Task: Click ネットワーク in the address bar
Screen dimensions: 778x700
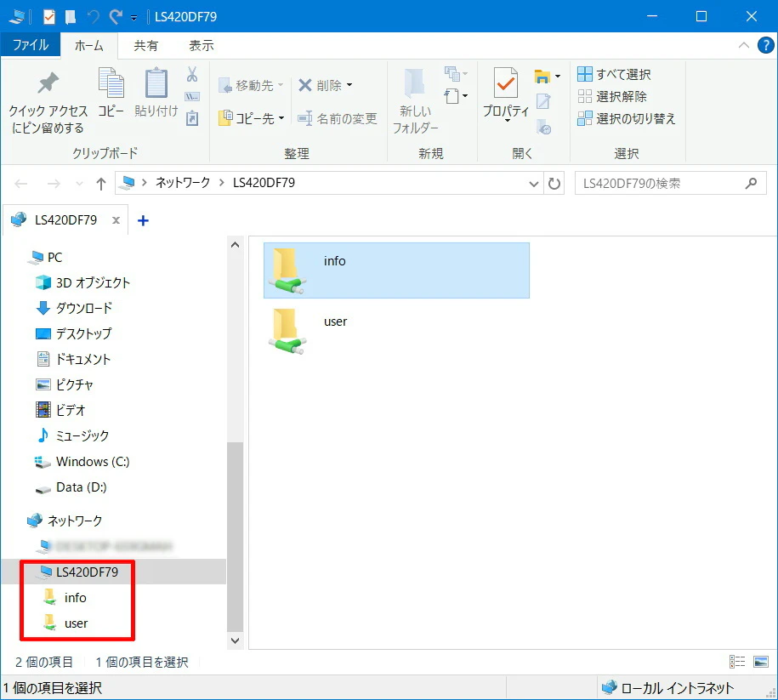Action: [183, 183]
